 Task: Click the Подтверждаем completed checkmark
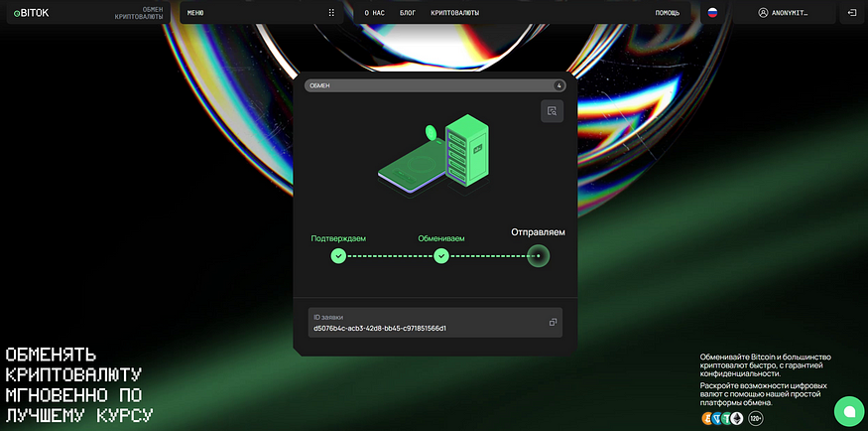point(338,256)
